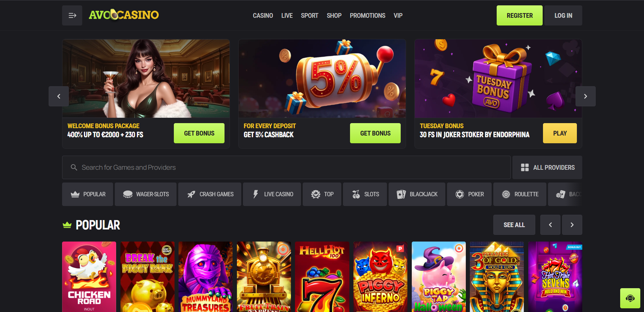
Task: Pick the Poker chip category
Action: pyautogui.click(x=469, y=194)
